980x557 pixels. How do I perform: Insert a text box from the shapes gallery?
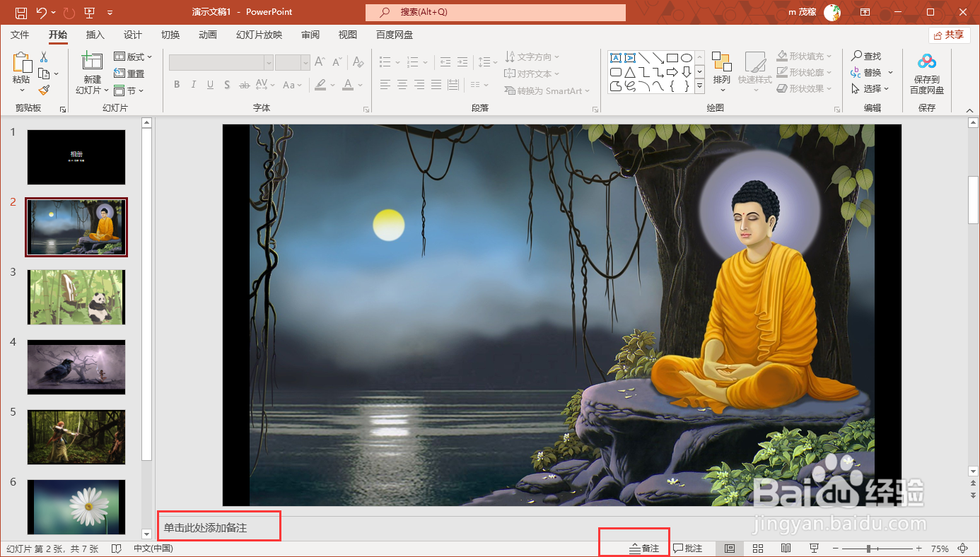click(616, 57)
